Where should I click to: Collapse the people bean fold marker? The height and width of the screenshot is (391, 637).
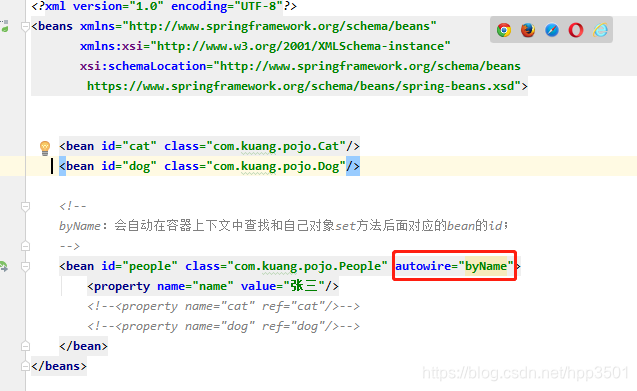tap(25, 267)
